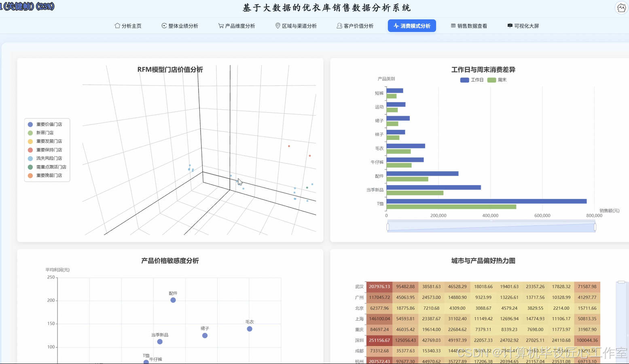Click heatmap cell 125056.43 in 深圳 row
The image size is (629, 364).
coord(405,341)
